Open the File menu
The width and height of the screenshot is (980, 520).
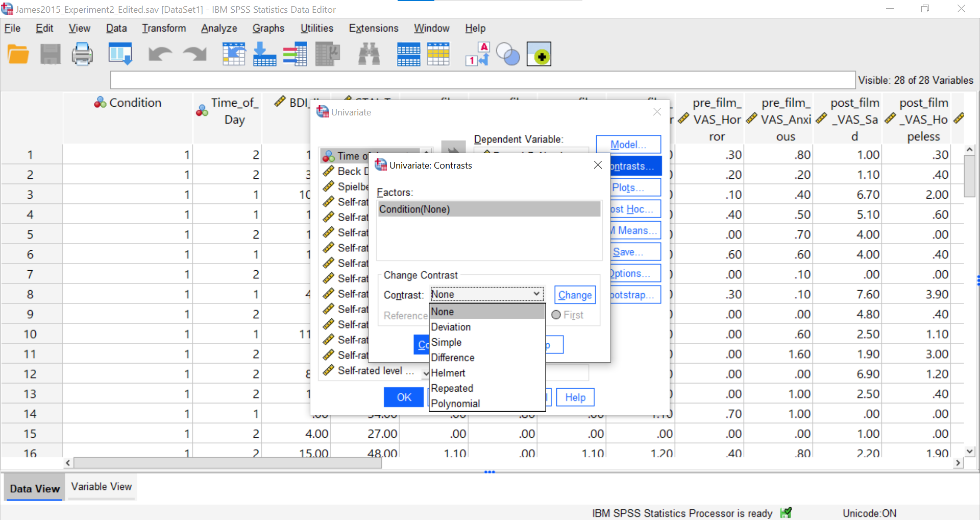point(12,28)
